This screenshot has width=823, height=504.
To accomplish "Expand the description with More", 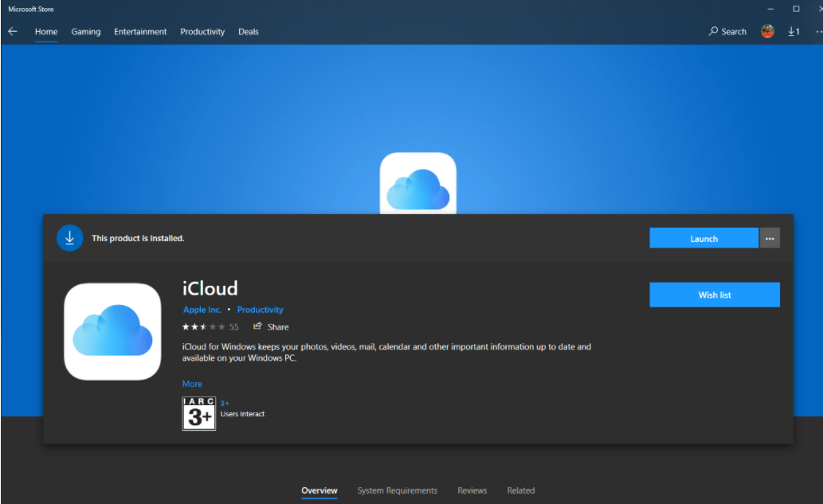I will (x=192, y=384).
